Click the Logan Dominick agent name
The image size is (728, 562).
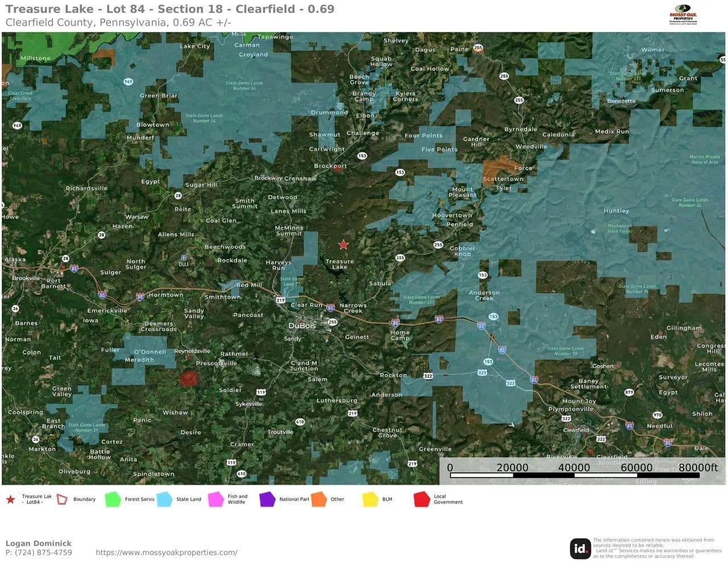point(38,543)
